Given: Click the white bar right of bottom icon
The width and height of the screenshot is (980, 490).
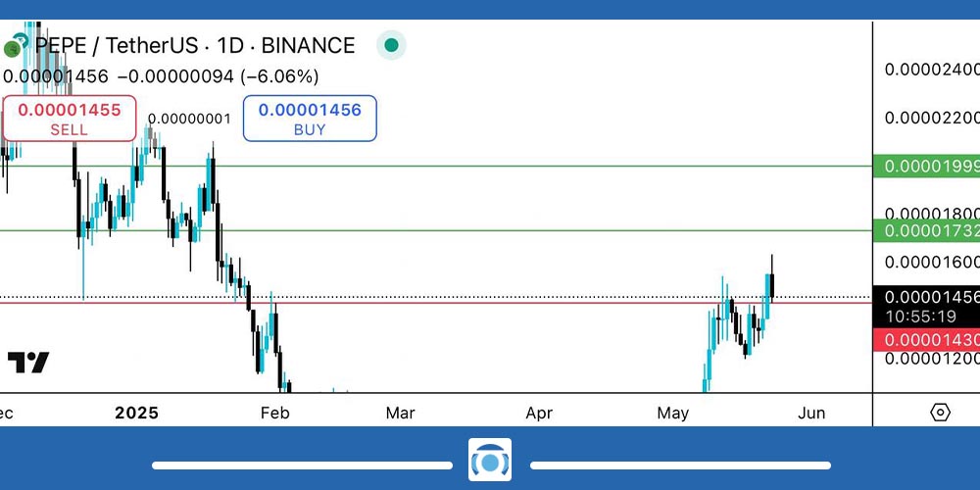Looking at the screenshot, I should click(680, 465).
